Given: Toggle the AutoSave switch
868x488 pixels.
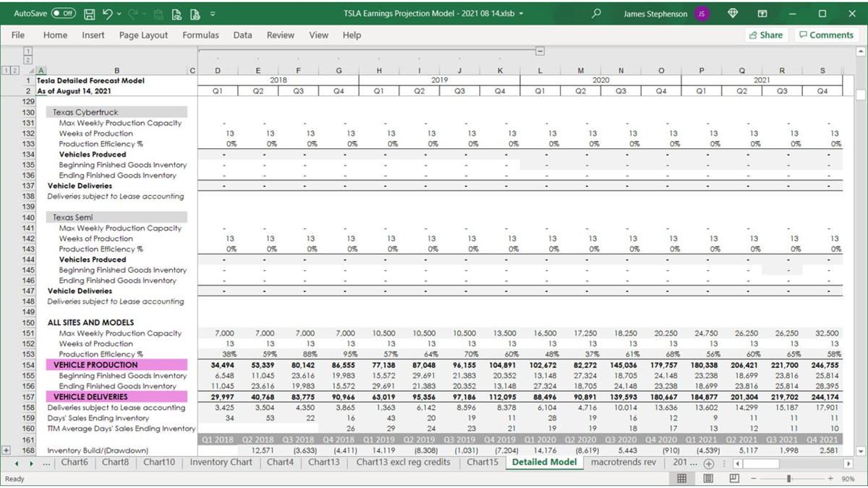Looking at the screenshot, I should (64, 14).
